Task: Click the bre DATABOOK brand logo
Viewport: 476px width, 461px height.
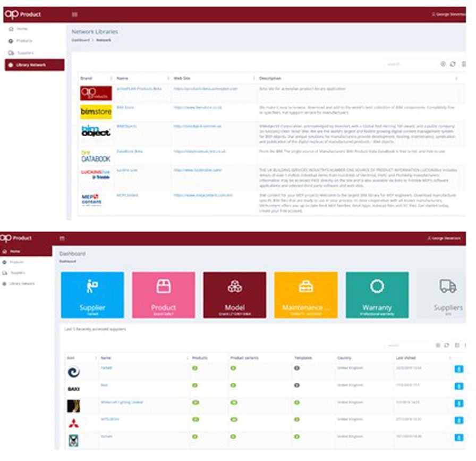Action: pos(96,156)
